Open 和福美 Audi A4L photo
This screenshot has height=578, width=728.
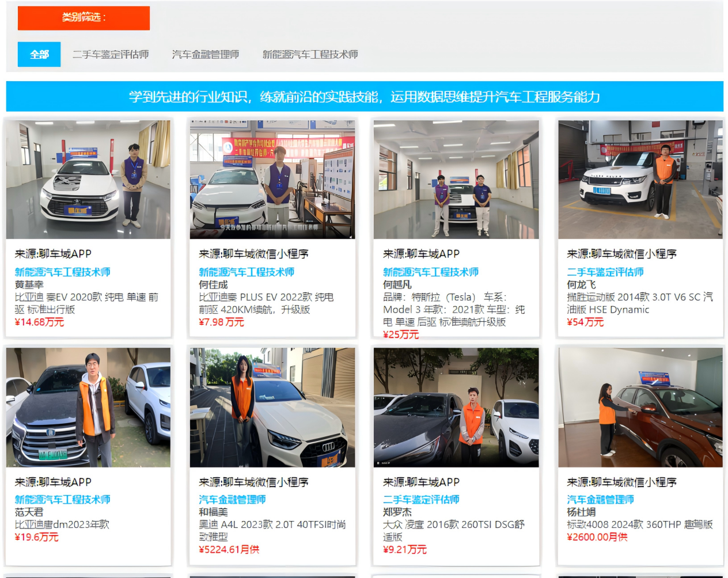(272, 407)
